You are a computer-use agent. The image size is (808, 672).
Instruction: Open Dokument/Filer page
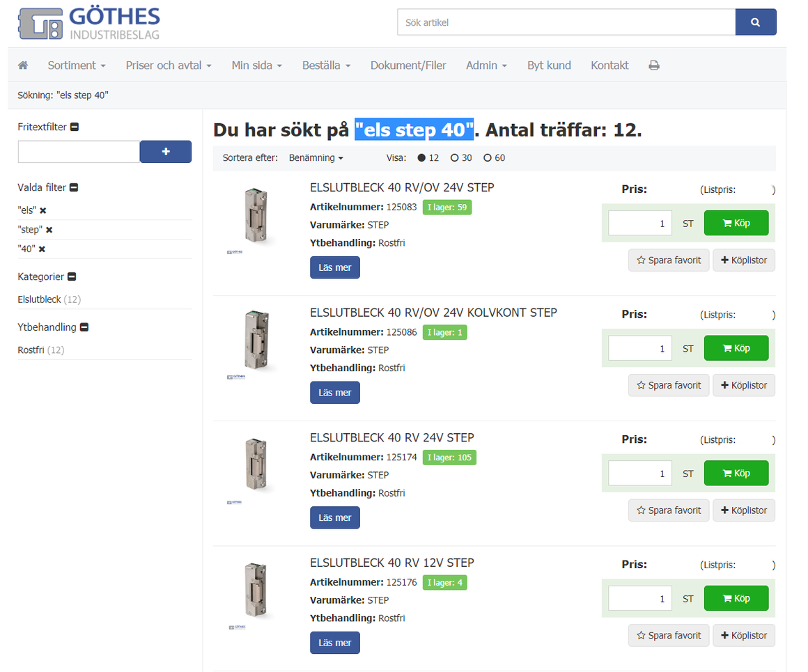point(408,65)
